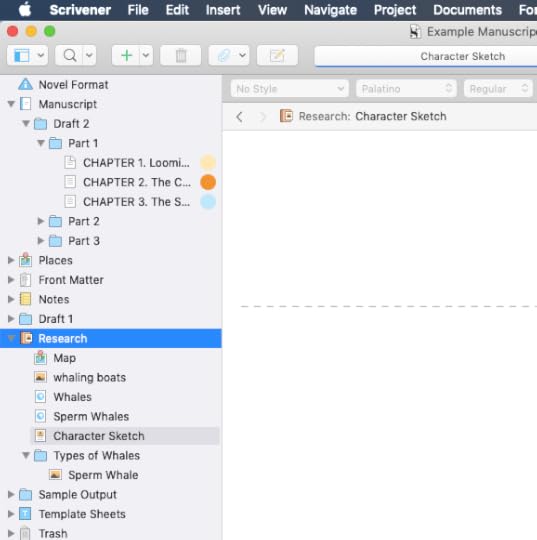Expand the Part 2 folder
537x540 pixels.
point(41,221)
